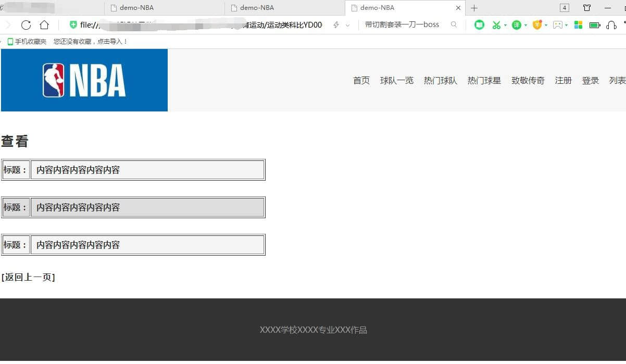This screenshot has width=626, height=364.
Task: Click the headphones icon in toolbar
Action: (x=611, y=25)
